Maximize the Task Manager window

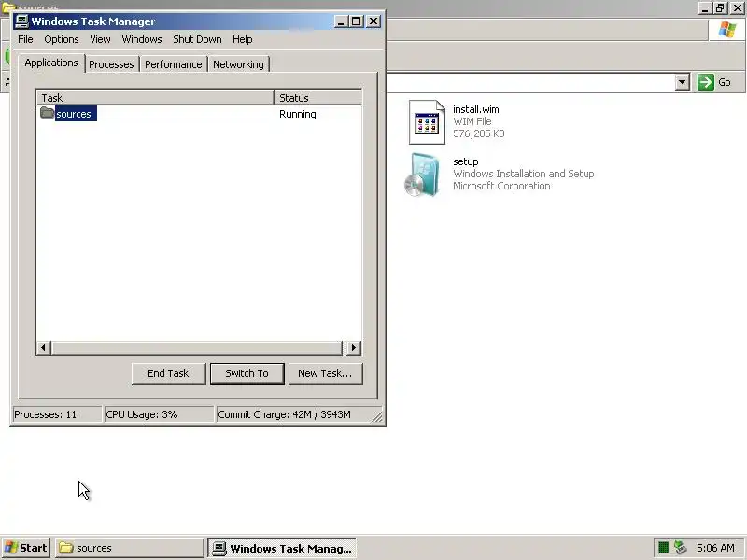pos(357,21)
